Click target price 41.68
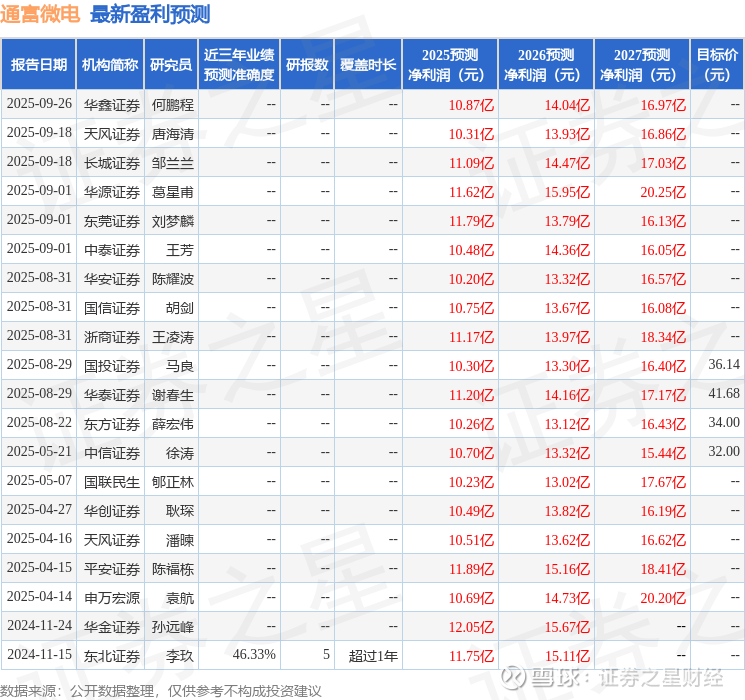Viewport: 745px width, 700px height. [724, 393]
